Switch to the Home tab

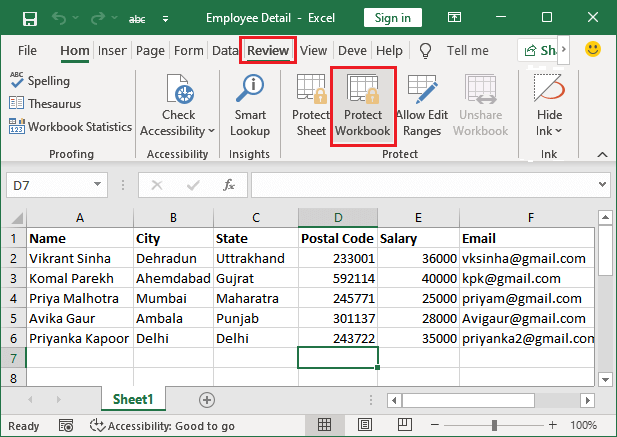75,51
